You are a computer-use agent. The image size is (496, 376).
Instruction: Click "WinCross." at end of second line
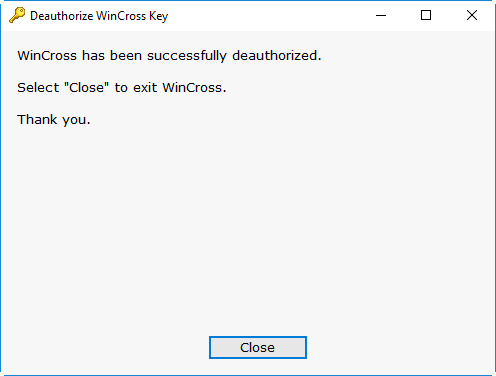click(x=194, y=88)
